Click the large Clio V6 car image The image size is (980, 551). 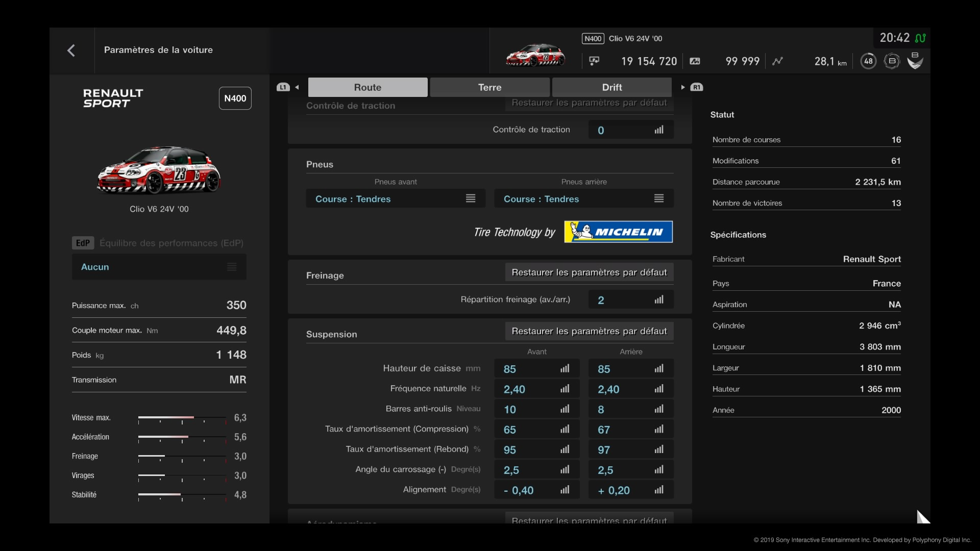click(159, 170)
